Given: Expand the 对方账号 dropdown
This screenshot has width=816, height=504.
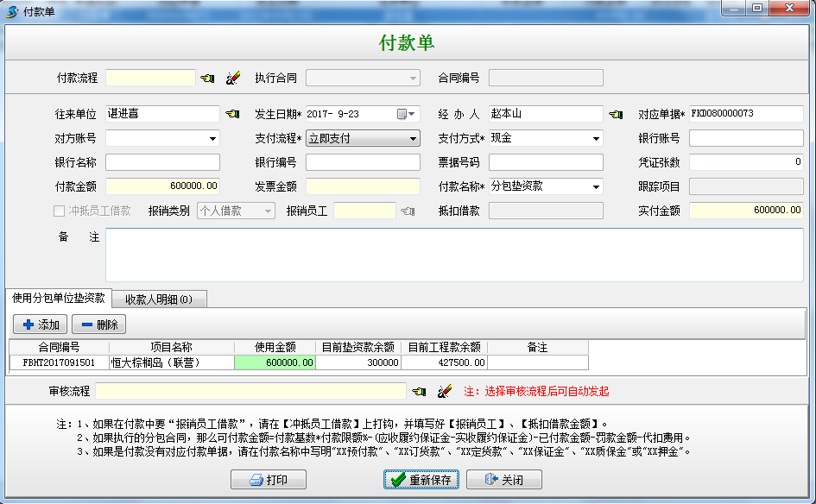Looking at the screenshot, I should click(x=212, y=138).
